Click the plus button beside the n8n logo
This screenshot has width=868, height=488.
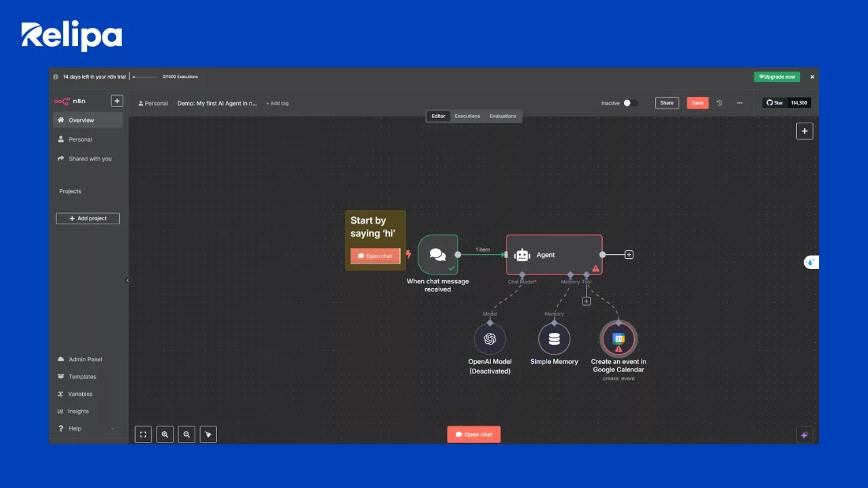point(117,101)
